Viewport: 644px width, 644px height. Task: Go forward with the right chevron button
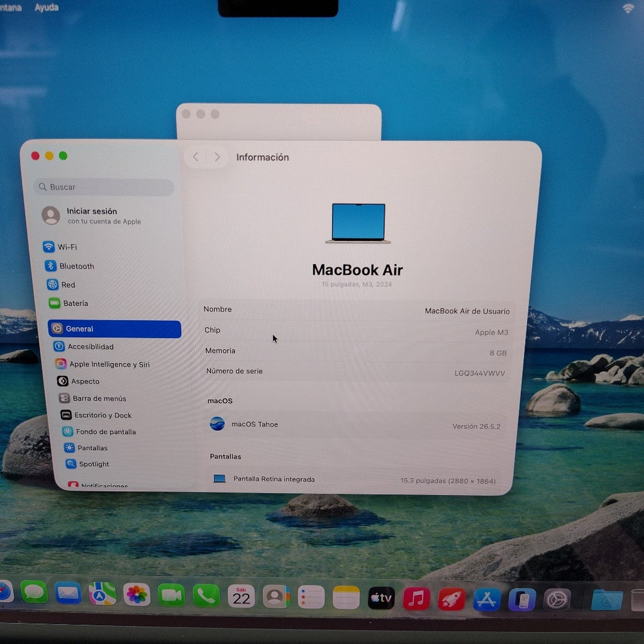(x=217, y=157)
